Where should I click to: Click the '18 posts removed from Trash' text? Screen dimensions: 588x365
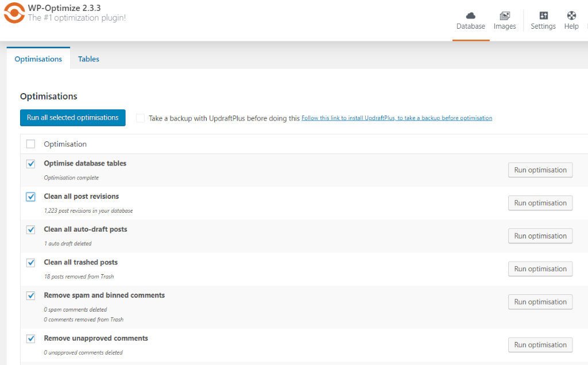tap(79, 276)
